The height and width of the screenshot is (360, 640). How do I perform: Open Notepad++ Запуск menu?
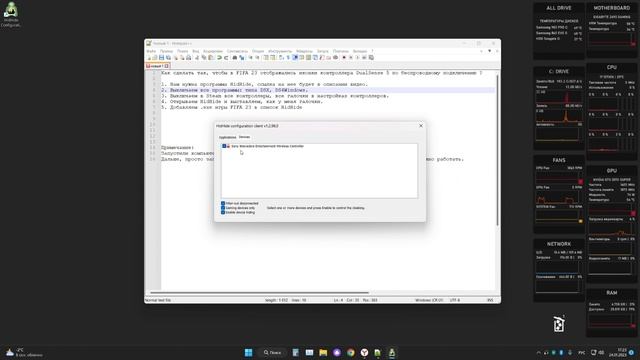(322, 51)
